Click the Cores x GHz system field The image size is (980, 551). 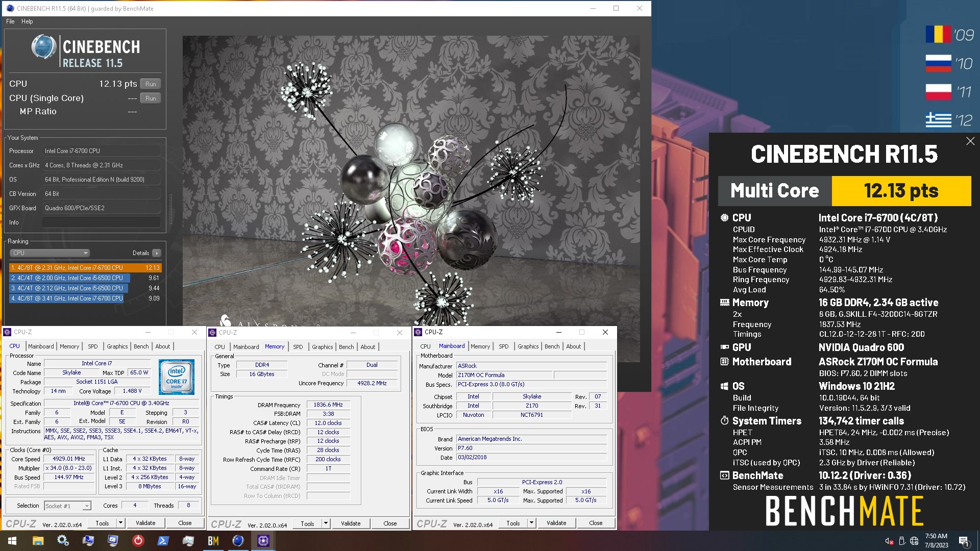click(102, 165)
